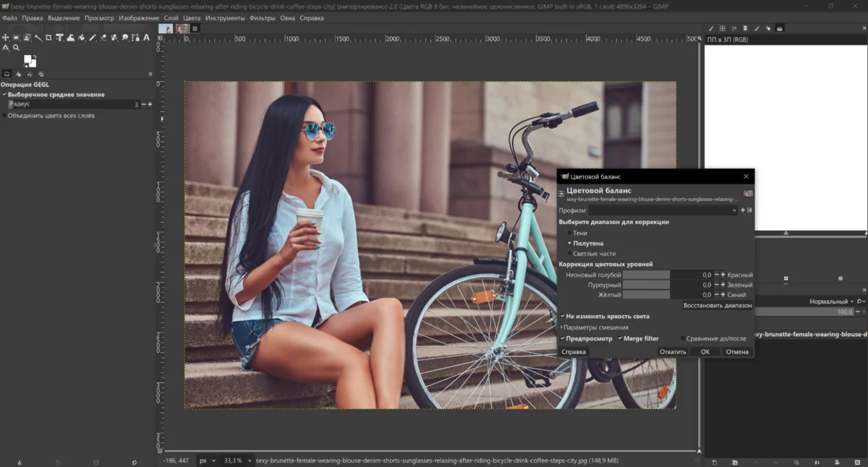
Task: Select the Zoom magnifier tool
Action: tap(16, 48)
